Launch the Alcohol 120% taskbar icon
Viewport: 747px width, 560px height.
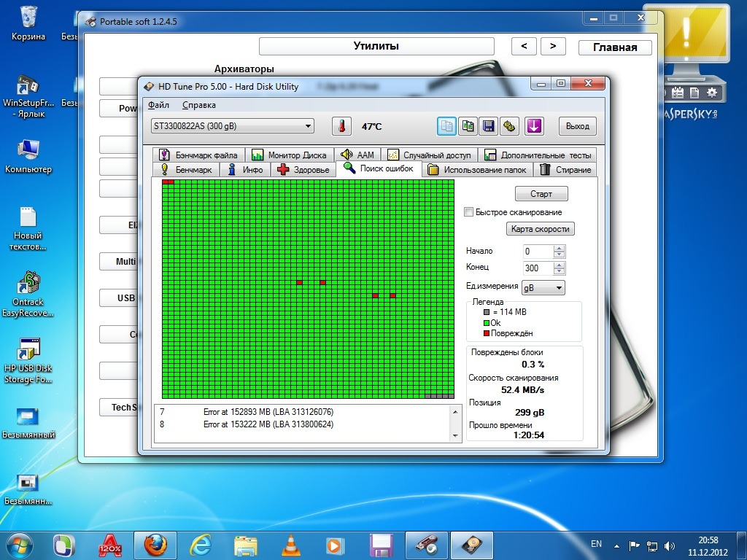109,545
